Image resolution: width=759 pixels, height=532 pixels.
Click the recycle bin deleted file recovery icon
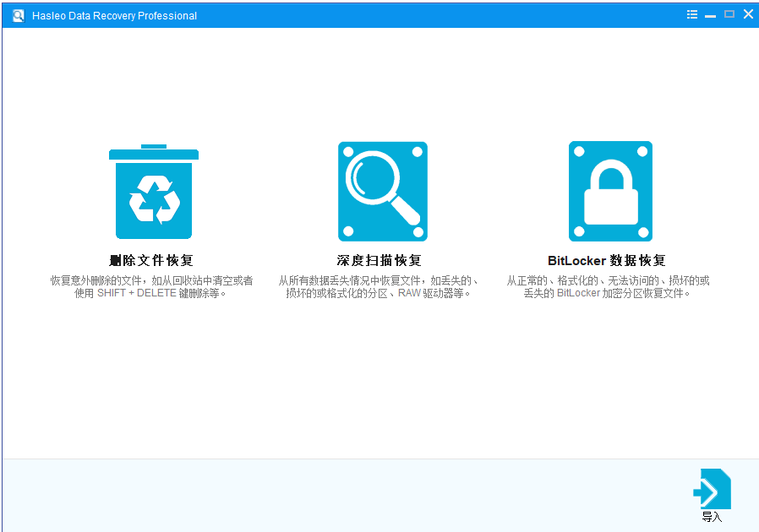pyautogui.click(x=154, y=192)
